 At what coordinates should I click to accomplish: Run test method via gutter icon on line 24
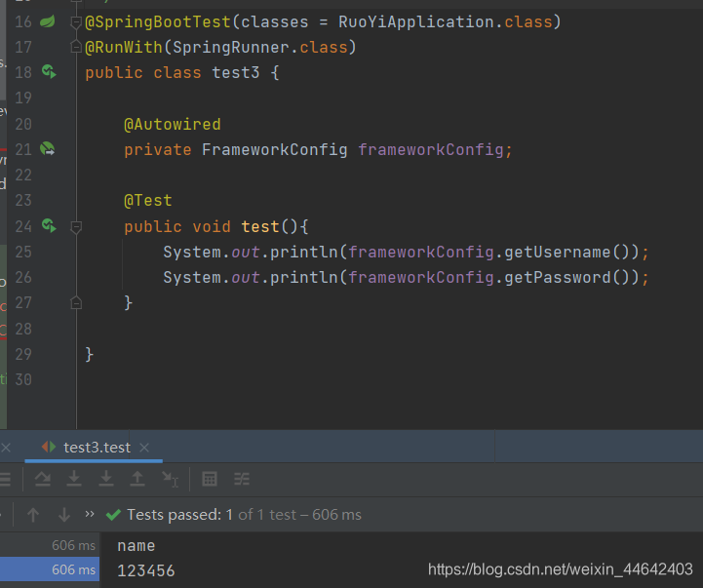(x=49, y=225)
